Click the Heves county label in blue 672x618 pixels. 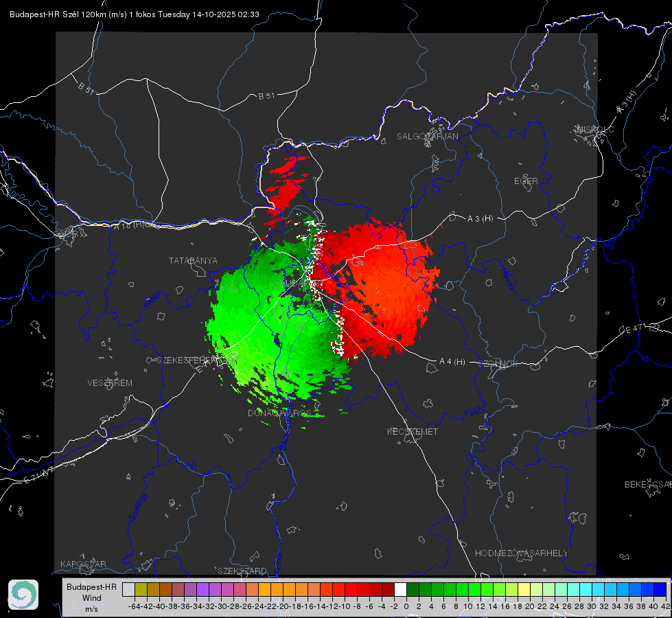click(x=507, y=279)
